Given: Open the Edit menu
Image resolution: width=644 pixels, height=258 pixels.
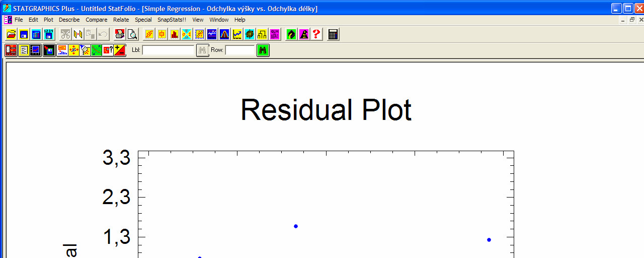Looking at the screenshot, I should 33,20.
